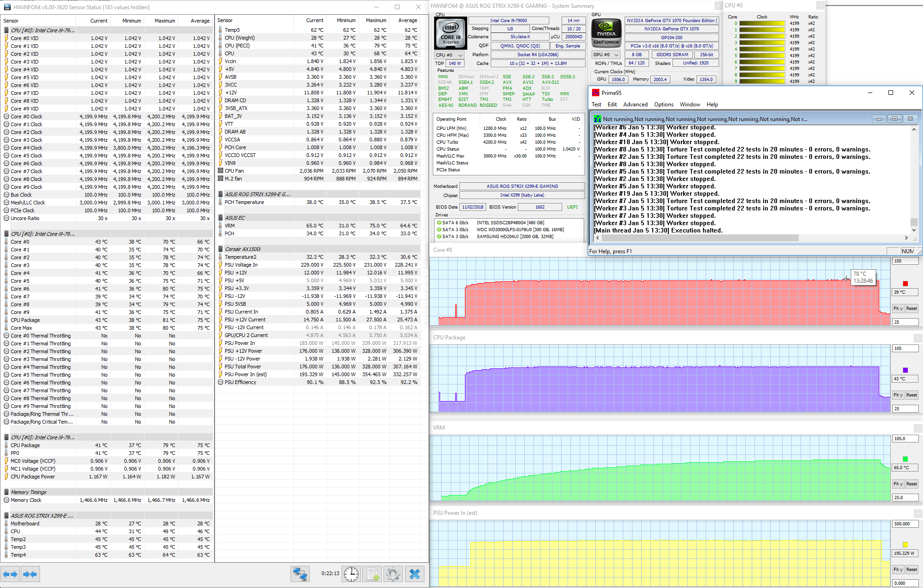Close sensor window with blue X icon
The height and width of the screenshot is (588, 923).
(415, 574)
